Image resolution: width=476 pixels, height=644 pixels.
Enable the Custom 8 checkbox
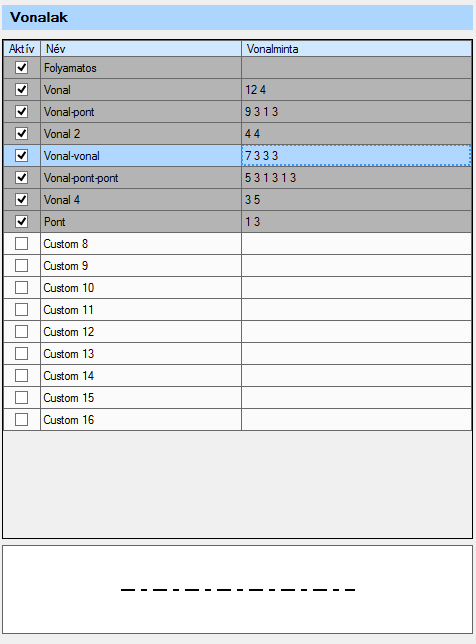pos(21,244)
